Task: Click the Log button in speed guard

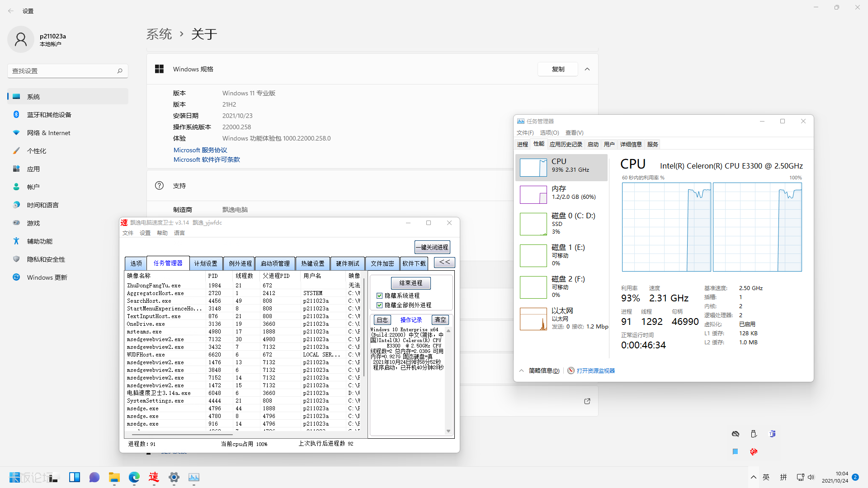Action: (x=382, y=319)
